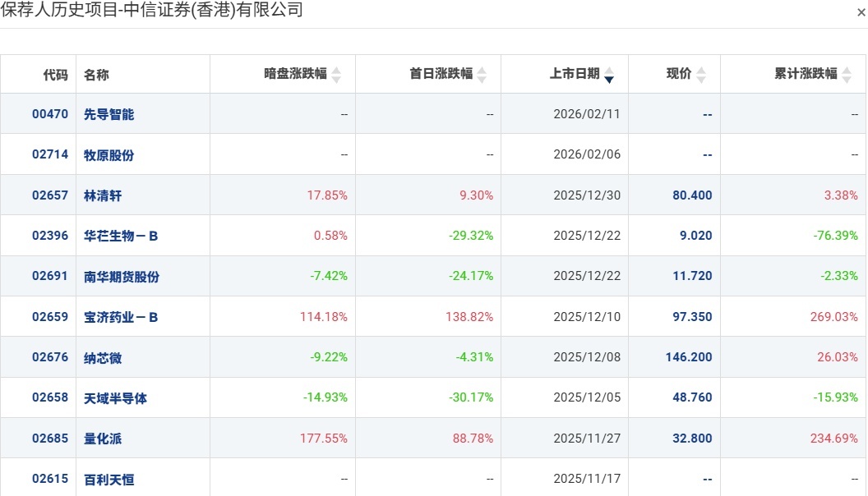Select listing date 2025/12/30

point(587,195)
